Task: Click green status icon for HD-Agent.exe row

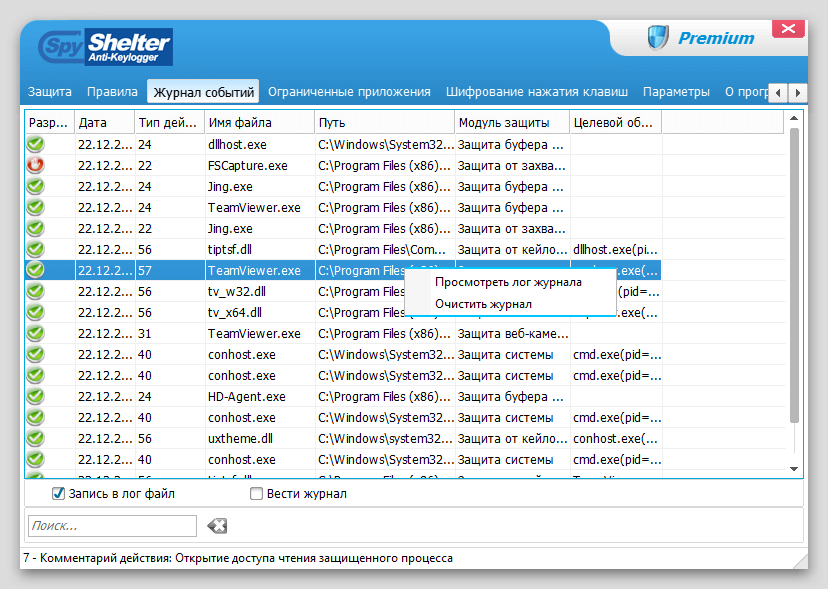Action: [x=35, y=396]
